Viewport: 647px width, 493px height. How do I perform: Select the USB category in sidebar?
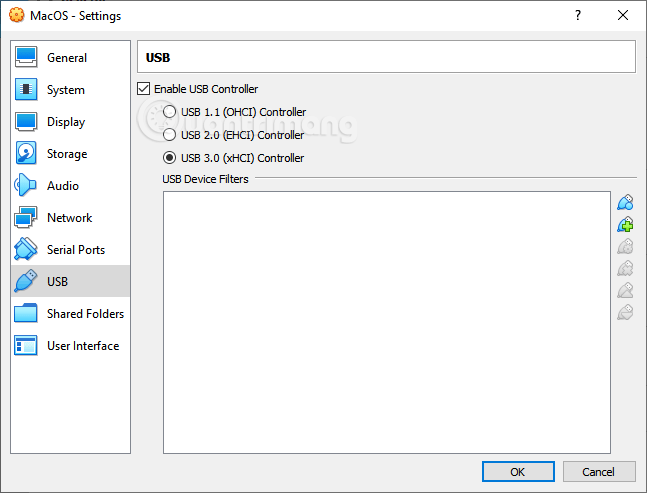tap(57, 282)
